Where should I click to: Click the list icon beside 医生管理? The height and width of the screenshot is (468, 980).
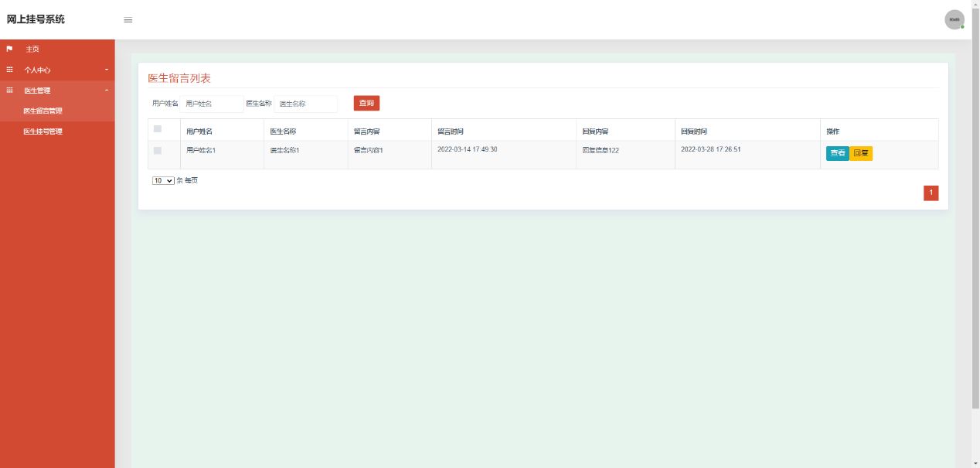coord(9,91)
